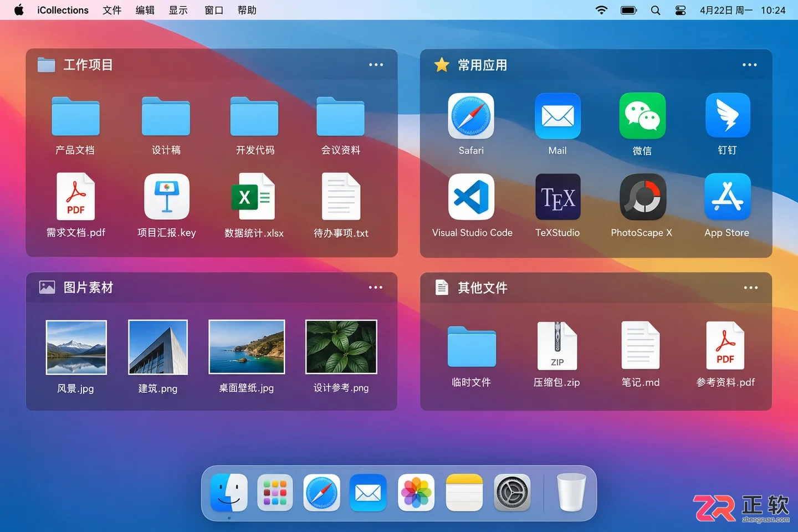The image size is (798, 532).
Task: Select the 参考资料.pdf file icon
Action: [x=725, y=346]
